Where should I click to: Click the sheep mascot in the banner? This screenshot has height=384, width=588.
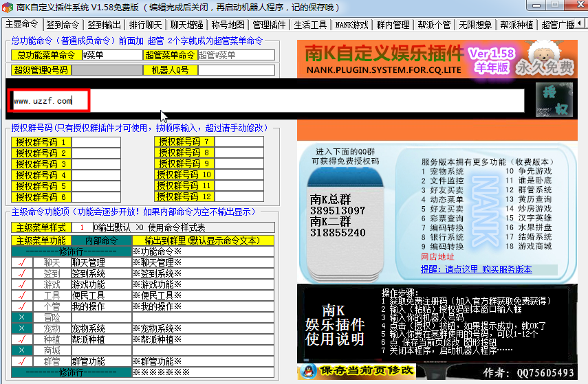(544, 52)
